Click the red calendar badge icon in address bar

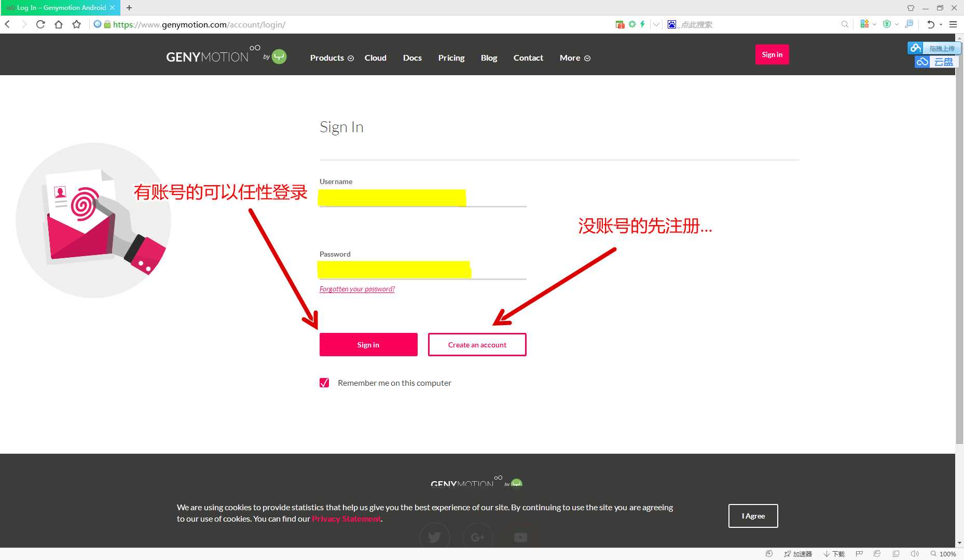tap(620, 24)
